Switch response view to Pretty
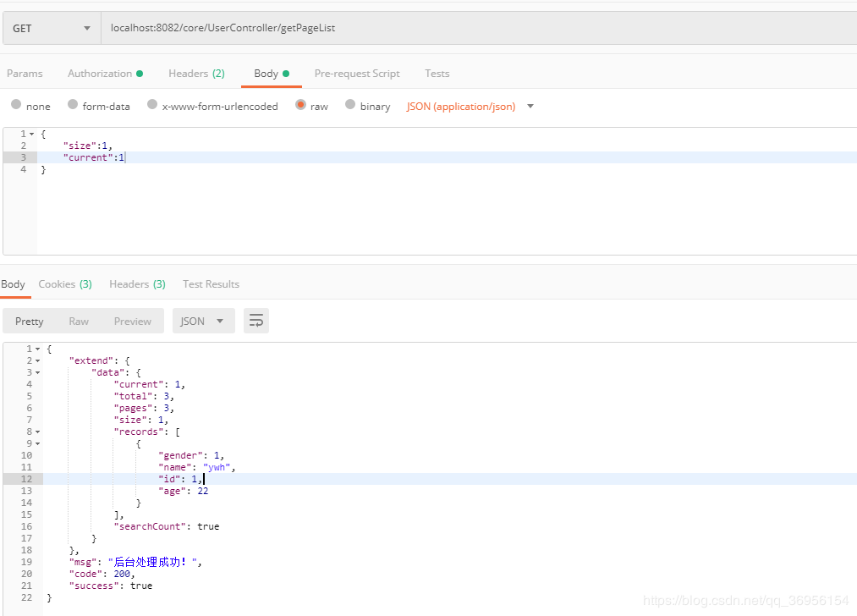This screenshot has width=857, height=616. pos(30,322)
